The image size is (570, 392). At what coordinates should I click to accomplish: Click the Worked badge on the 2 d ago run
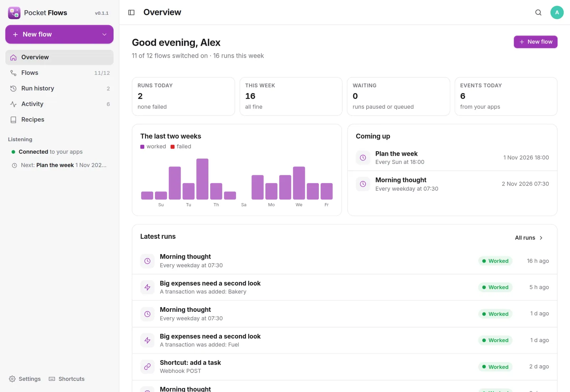pos(495,367)
